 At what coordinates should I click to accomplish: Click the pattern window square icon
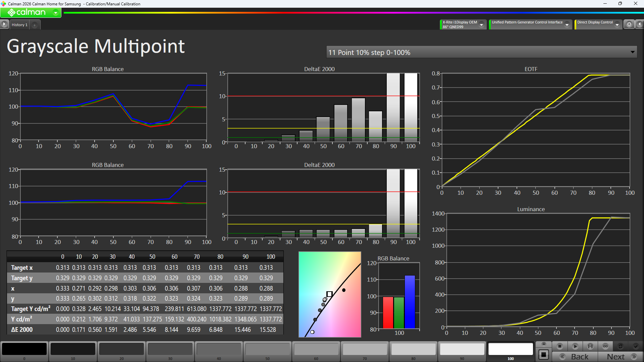click(544, 355)
